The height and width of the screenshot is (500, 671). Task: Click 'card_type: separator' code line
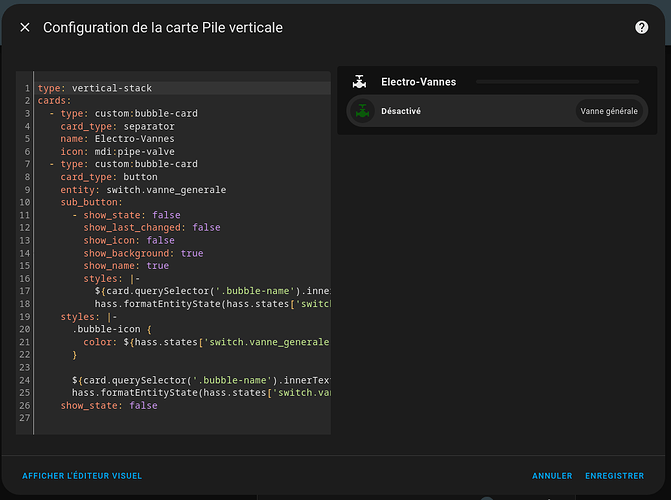coord(117,126)
